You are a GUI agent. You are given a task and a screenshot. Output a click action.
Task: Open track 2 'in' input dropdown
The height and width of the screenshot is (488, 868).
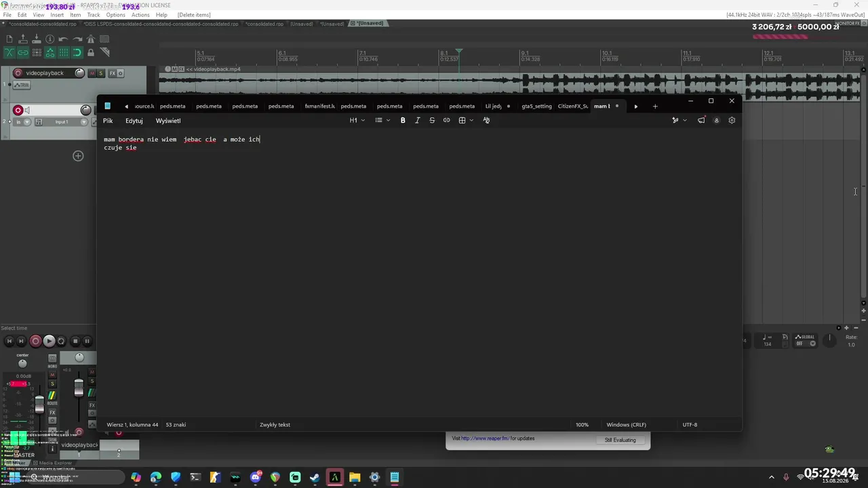[22, 122]
